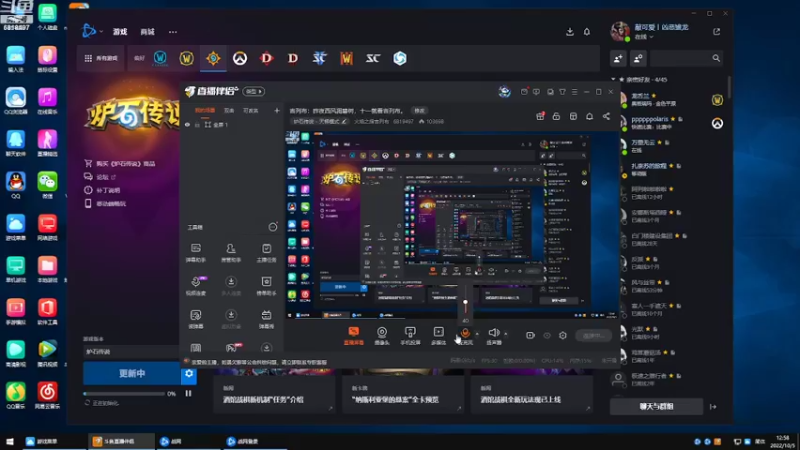Open game settings gear beside 更新中 button
This screenshot has height=450, width=800.
point(189,373)
